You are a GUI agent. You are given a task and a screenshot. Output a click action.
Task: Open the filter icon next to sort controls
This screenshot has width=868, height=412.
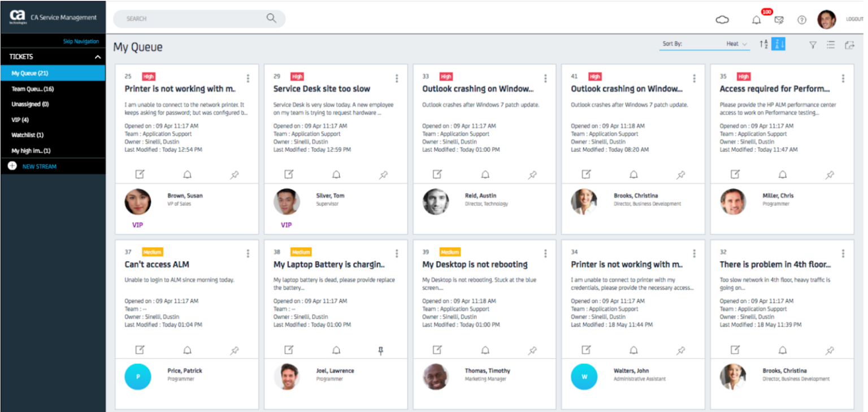pyautogui.click(x=813, y=45)
